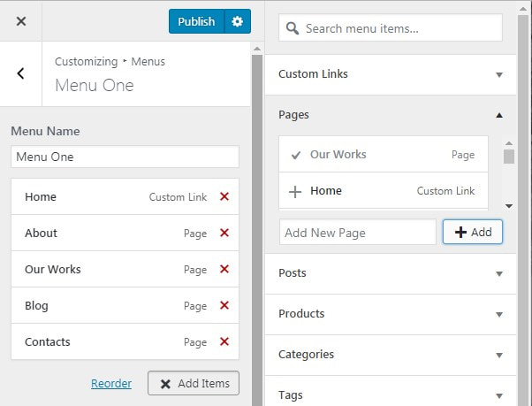The width and height of the screenshot is (532, 406).
Task: Click the Add New Page input
Action: tap(358, 233)
